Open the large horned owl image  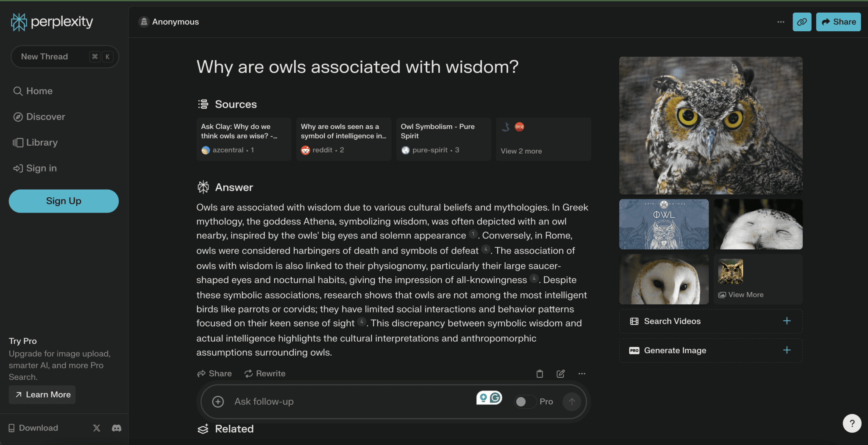[x=710, y=126]
